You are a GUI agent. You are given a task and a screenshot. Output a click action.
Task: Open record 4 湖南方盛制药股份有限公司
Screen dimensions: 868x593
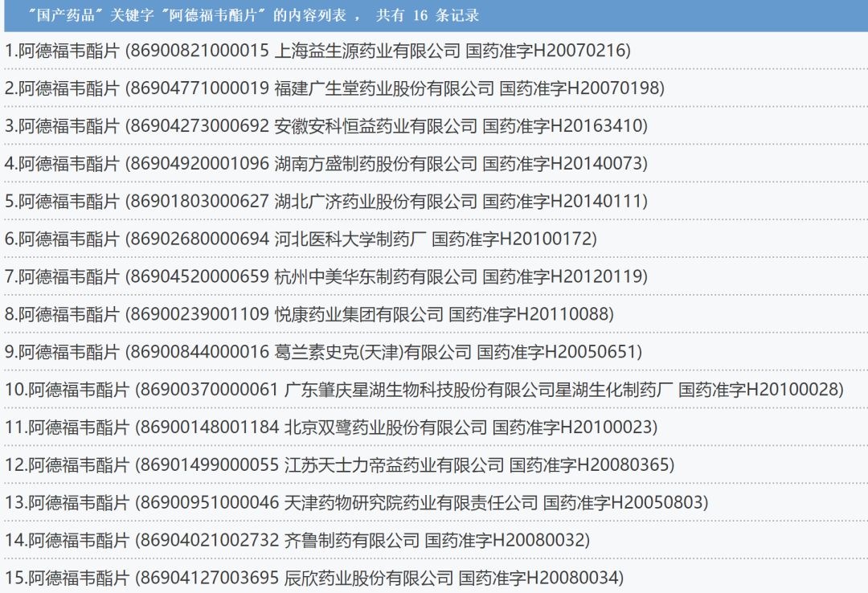326,164
